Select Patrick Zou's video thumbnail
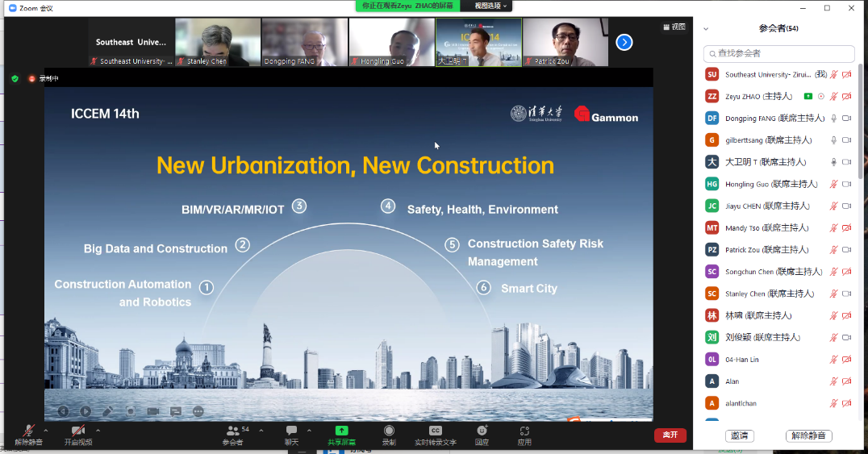This screenshot has height=454, width=868. [565, 42]
